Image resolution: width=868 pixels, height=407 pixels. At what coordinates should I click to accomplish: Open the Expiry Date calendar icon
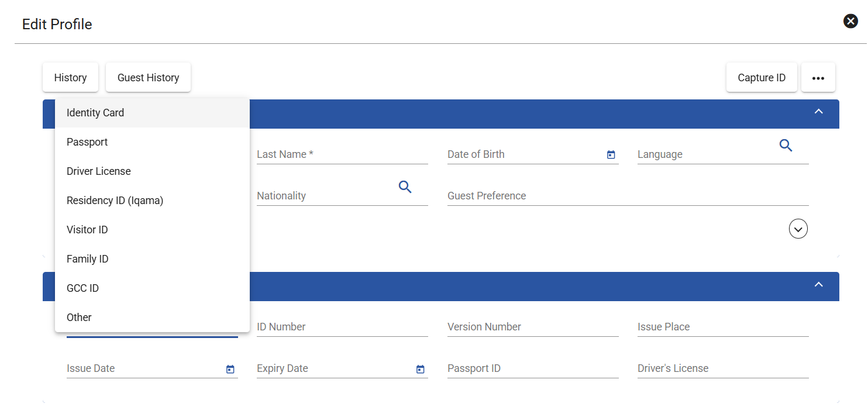click(x=420, y=370)
